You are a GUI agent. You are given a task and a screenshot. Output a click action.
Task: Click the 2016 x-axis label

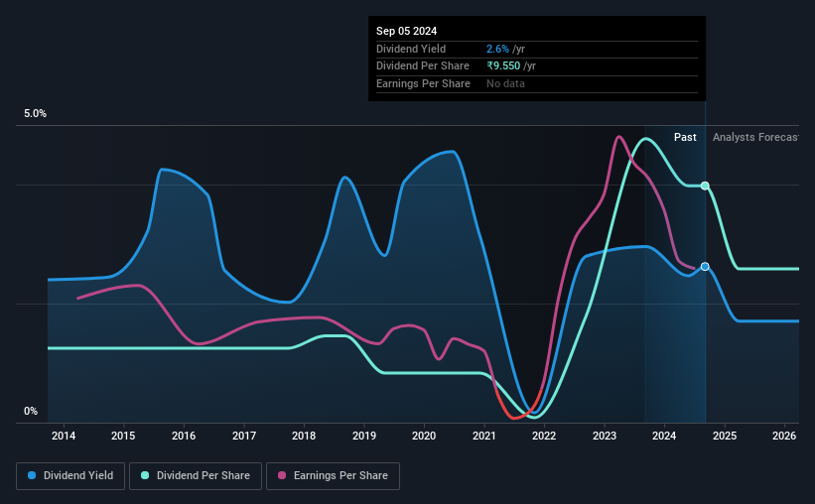pyautogui.click(x=184, y=436)
